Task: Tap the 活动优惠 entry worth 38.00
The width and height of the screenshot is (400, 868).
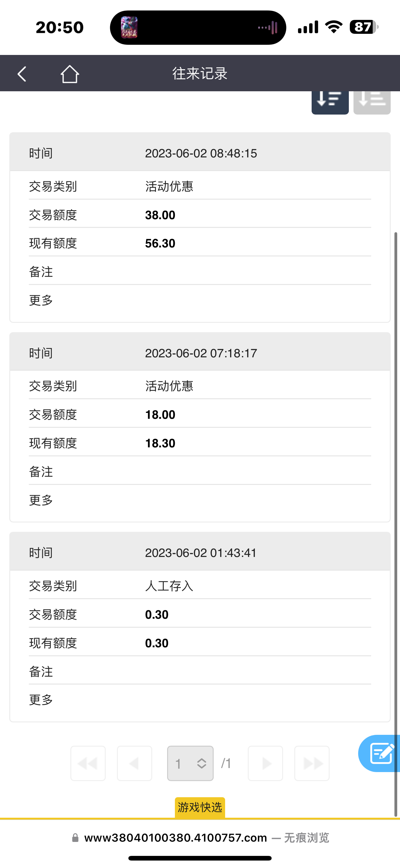Action: pos(169,186)
